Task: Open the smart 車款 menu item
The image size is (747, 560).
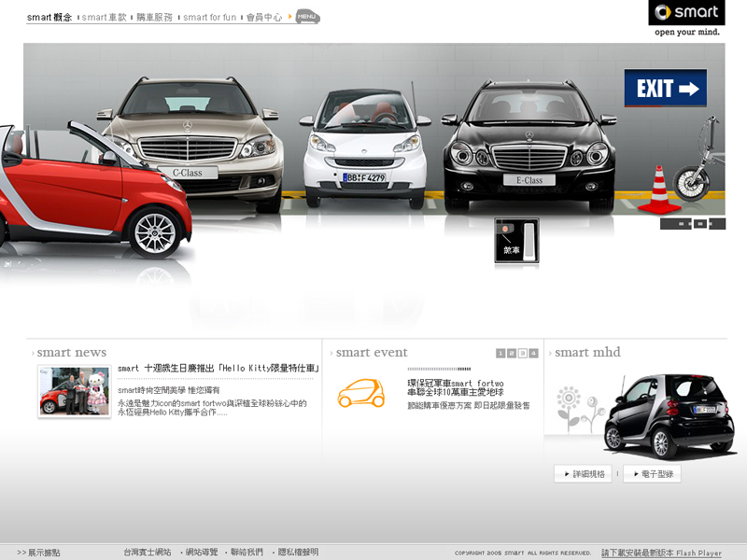Action: pos(104,17)
